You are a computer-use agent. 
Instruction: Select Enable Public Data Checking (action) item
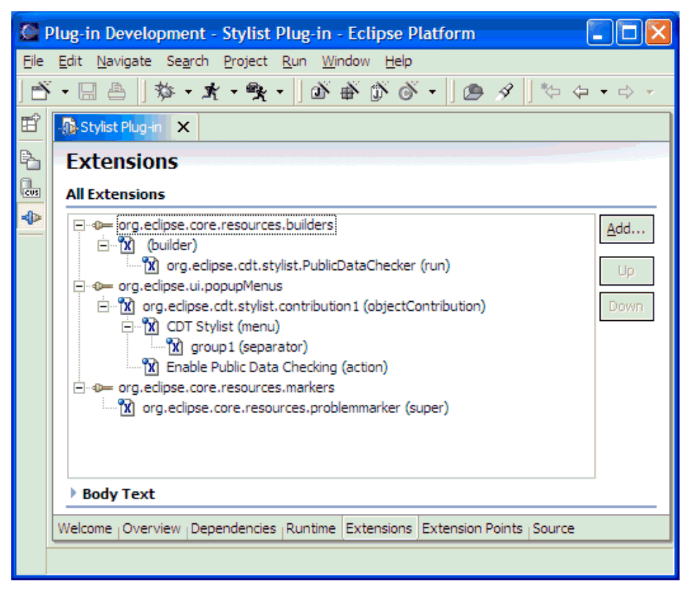276,367
